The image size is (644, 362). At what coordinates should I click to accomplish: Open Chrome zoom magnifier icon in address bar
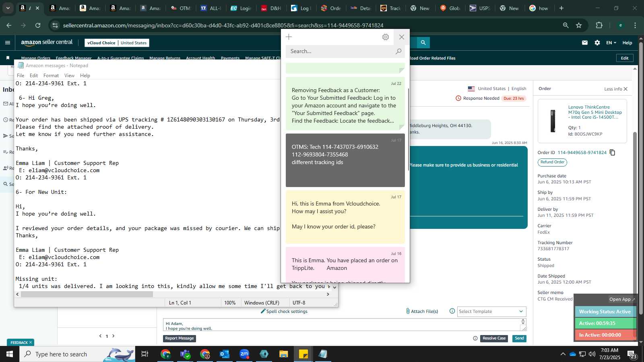pos(566,25)
